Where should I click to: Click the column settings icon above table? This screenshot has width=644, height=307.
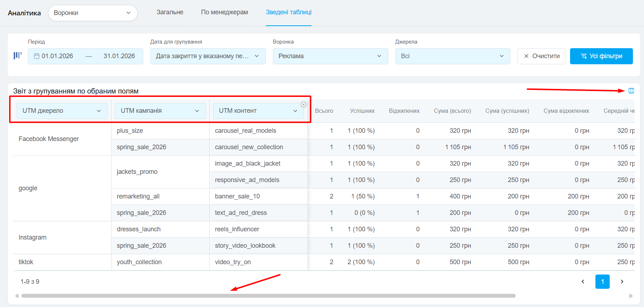631,91
